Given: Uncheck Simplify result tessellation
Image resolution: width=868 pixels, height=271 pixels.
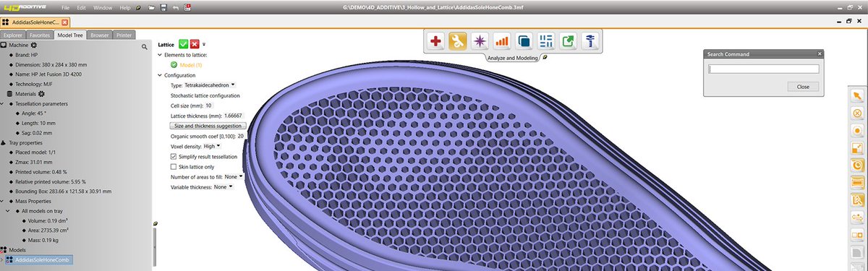Looking at the screenshot, I should click(174, 156).
